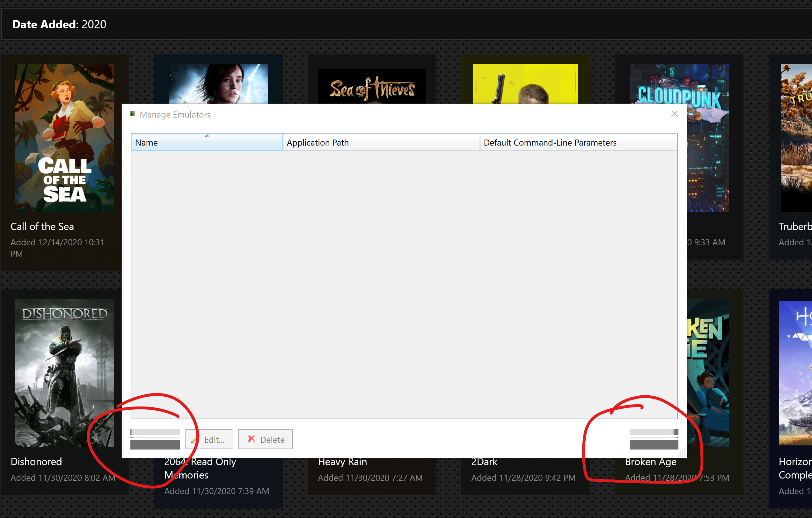Select the Call of the Sea cover art
The height and width of the screenshot is (518, 812).
(64, 138)
